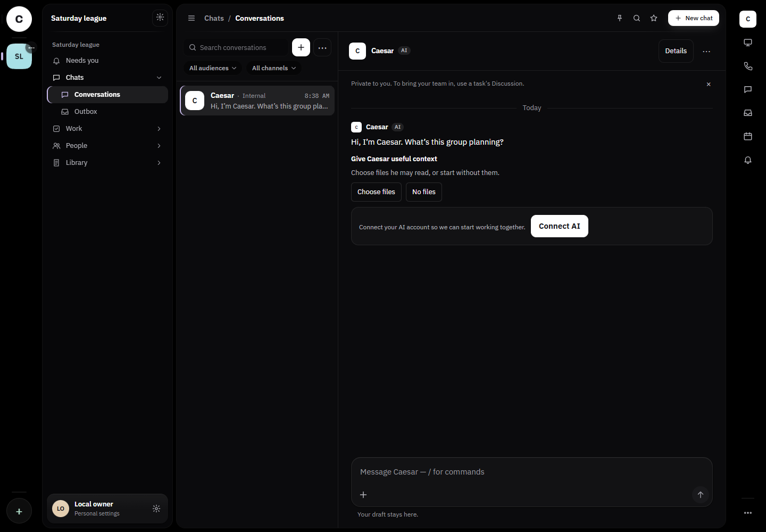Image resolution: width=766 pixels, height=532 pixels.
Task: Click the No files button
Action: [424, 192]
